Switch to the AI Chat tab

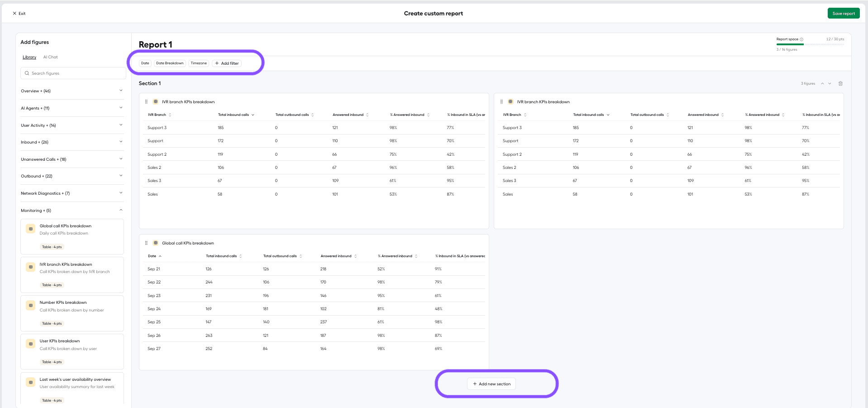point(50,57)
